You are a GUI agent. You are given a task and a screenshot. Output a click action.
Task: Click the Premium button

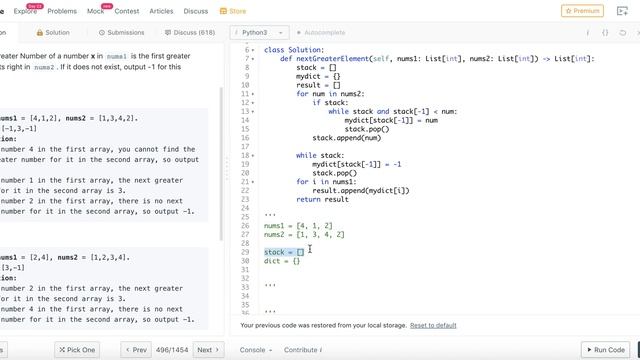click(582, 11)
